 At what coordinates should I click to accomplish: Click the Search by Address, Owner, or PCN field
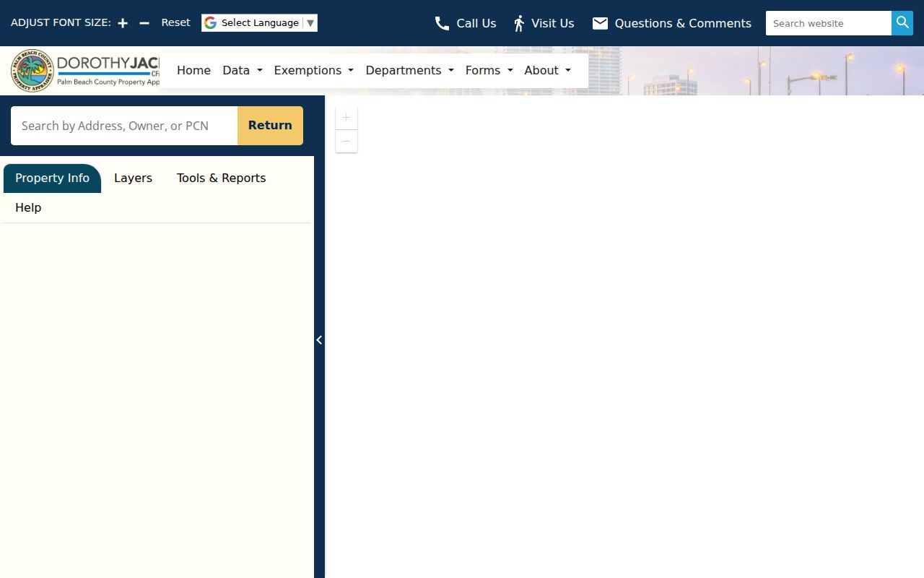click(x=124, y=126)
